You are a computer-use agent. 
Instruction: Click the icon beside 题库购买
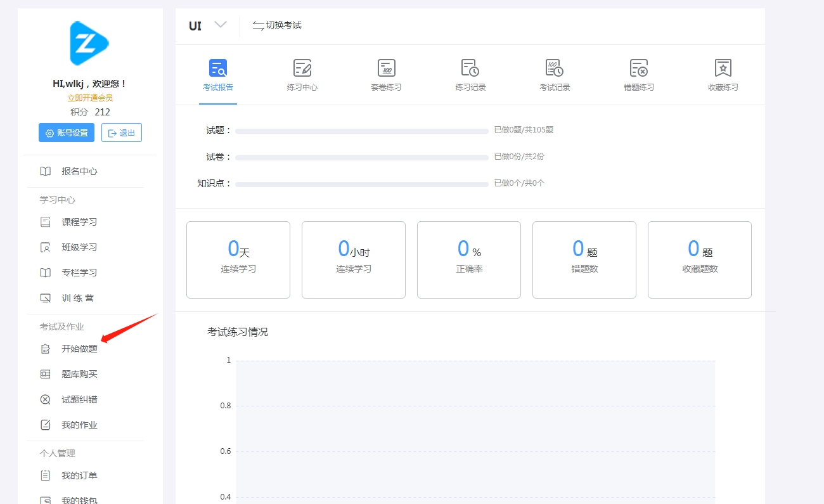[46, 374]
